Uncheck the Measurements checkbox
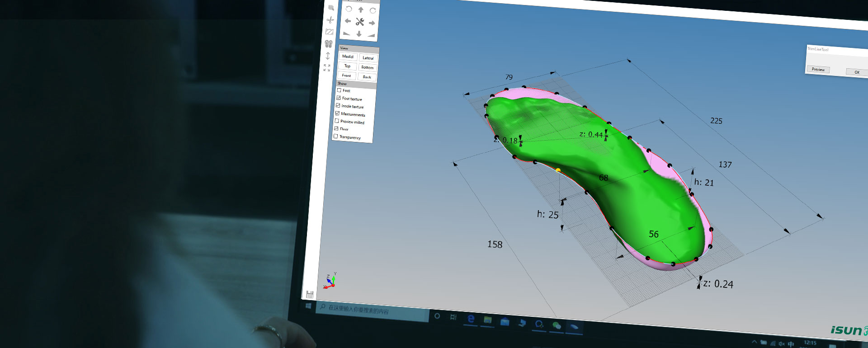Image resolution: width=868 pixels, height=348 pixels. [x=337, y=113]
